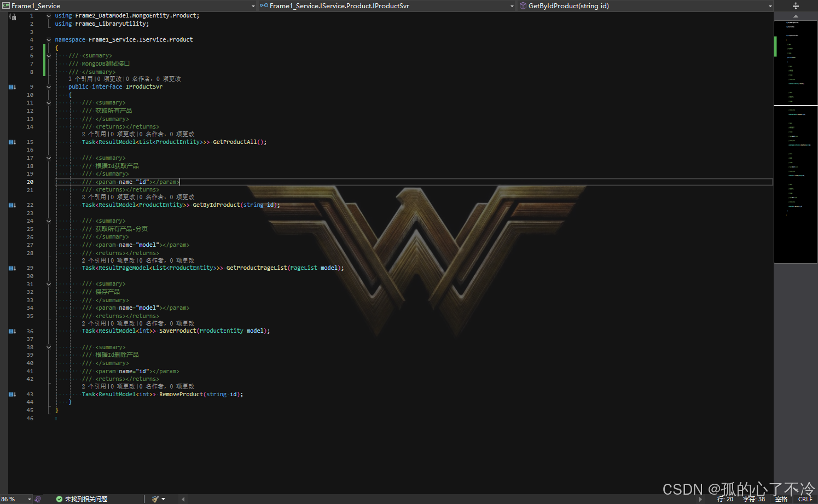Viewport: 818px width, 504px height.
Task: Click the 根据Id删除产品 comment text
Action: pyautogui.click(x=117, y=355)
